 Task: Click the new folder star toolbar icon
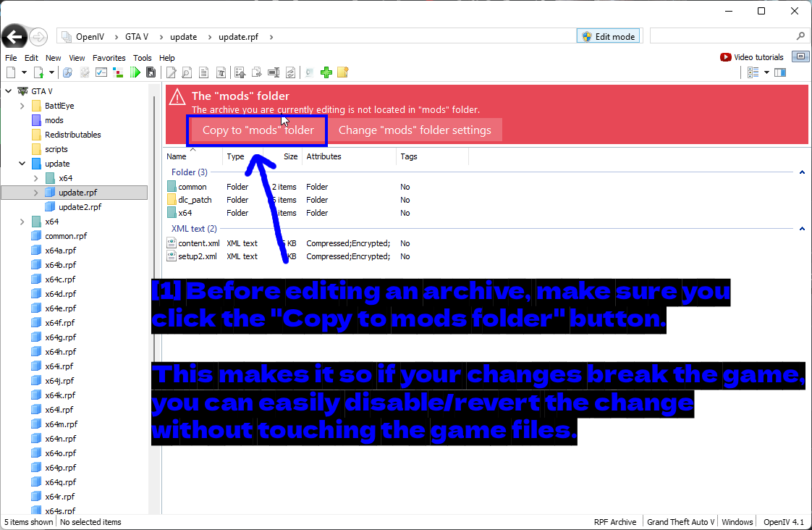click(x=343, y=72)
